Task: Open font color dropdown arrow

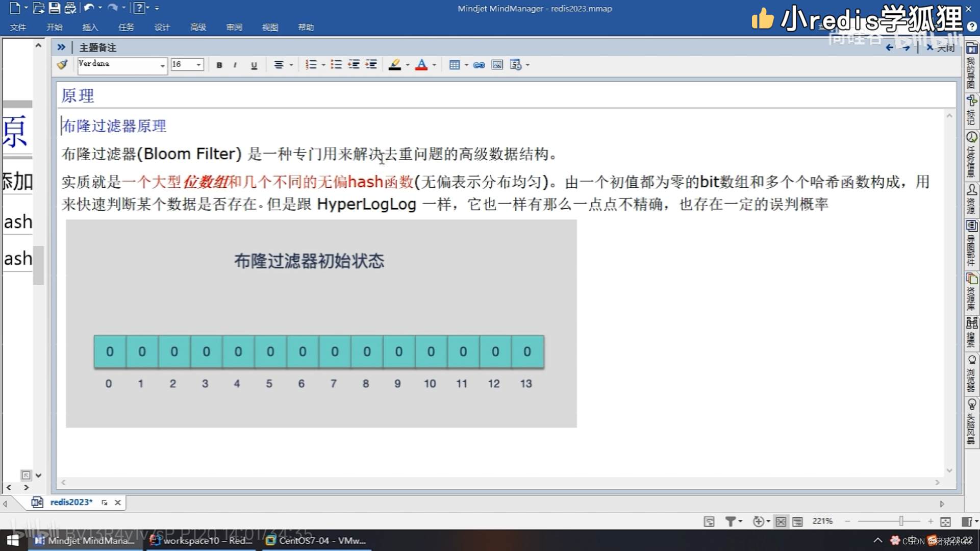Action: point(434,65)
